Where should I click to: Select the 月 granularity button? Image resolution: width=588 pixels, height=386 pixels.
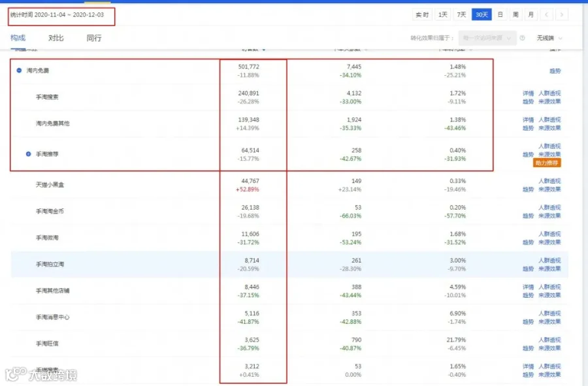(x=531, y=14)
